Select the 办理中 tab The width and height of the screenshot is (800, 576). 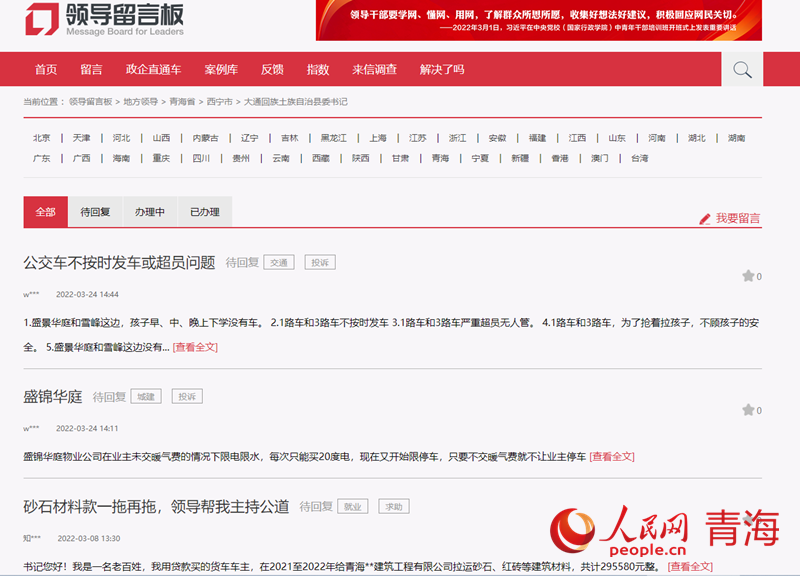150,212
